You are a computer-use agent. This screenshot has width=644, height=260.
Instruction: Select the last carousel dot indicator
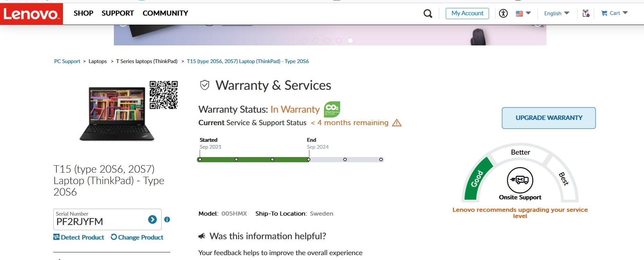[350, 41]
